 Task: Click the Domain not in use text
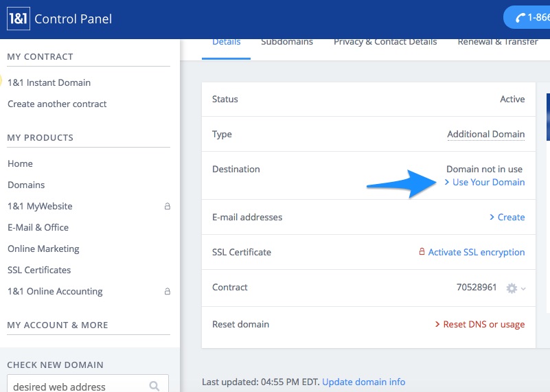click(x=484, y=170)
